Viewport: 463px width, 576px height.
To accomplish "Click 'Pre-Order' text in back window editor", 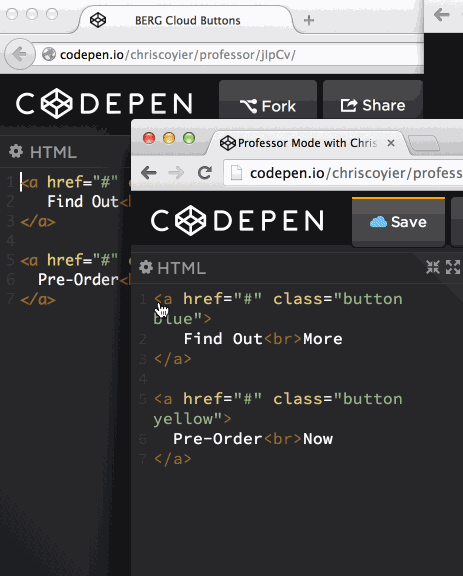I will point(78,280).
